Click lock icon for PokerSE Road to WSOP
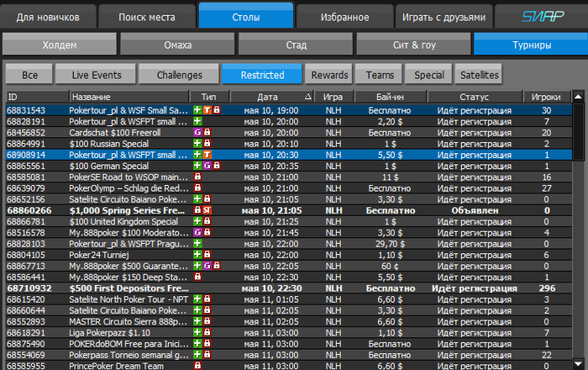This screenshot has height=370, width=588. click(197, 177)
